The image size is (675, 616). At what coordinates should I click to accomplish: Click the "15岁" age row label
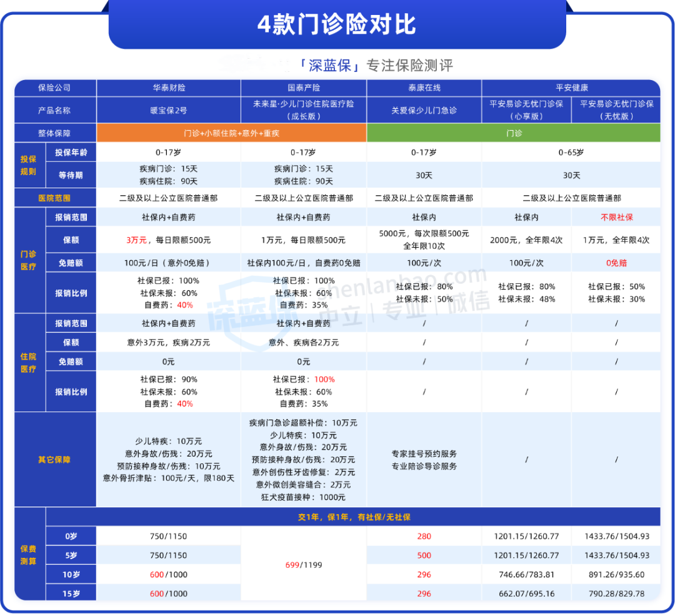tap(71, 593)
